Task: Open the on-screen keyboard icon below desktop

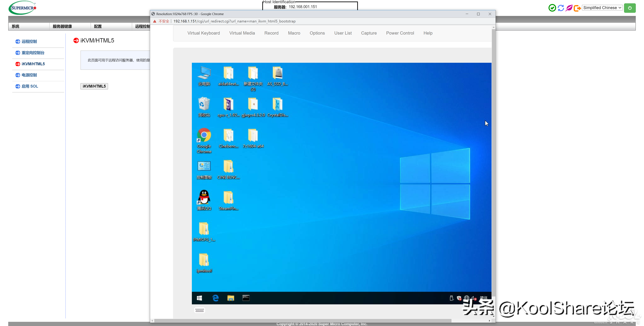Action: pyautogui.click(x=200, y=310)
